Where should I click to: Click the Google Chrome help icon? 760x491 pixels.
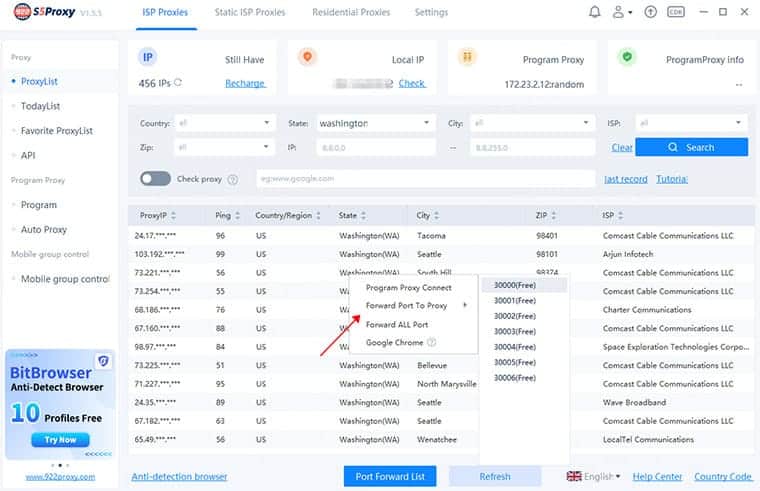tap(432, 342)
